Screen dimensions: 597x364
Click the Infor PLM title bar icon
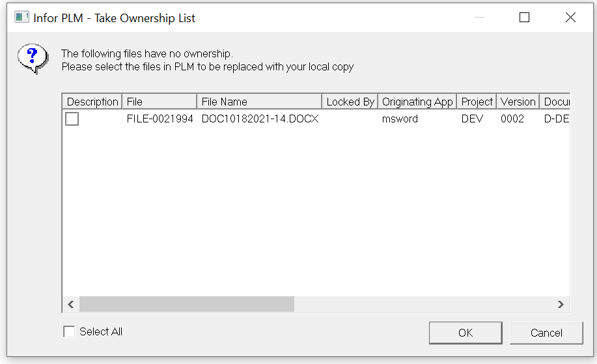click(21, 18)
